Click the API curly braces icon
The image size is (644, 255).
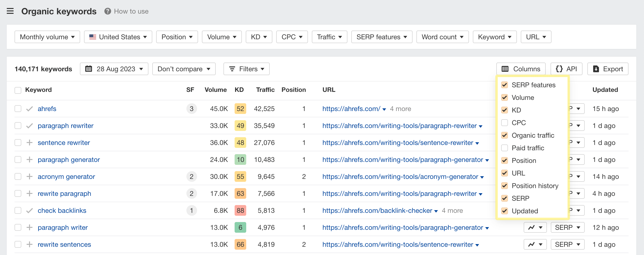560,69
